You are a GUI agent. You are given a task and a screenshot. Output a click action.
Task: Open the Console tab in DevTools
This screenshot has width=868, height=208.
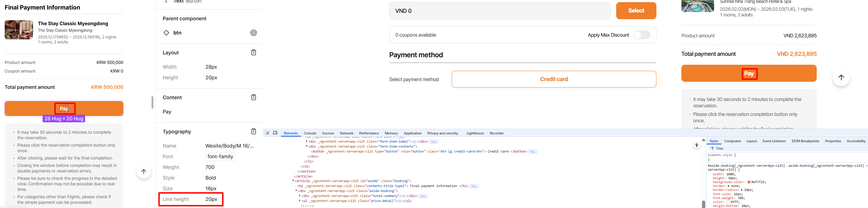tap(310, 133)
